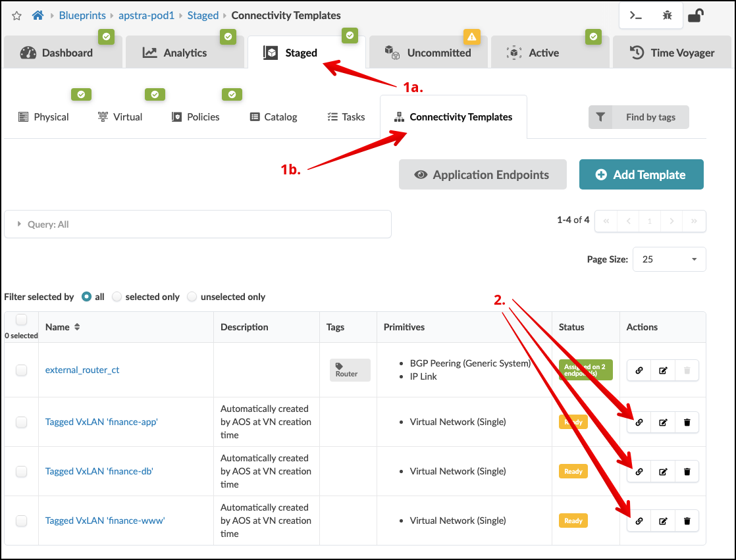Edit the external_router_ct template

(663, 370)
